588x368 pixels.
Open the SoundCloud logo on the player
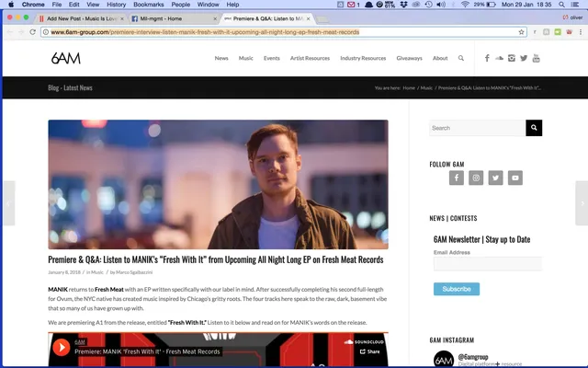pyautogui.click(x=364, y=342)
